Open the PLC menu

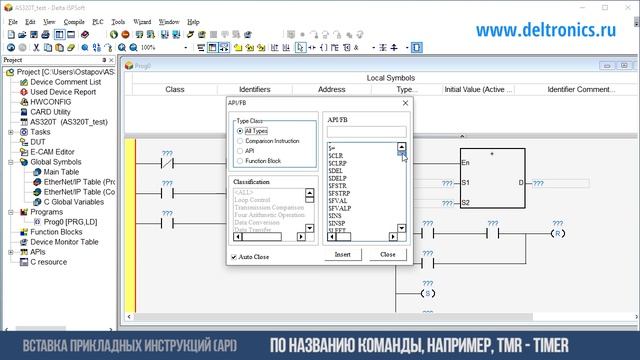click(98, 22)
